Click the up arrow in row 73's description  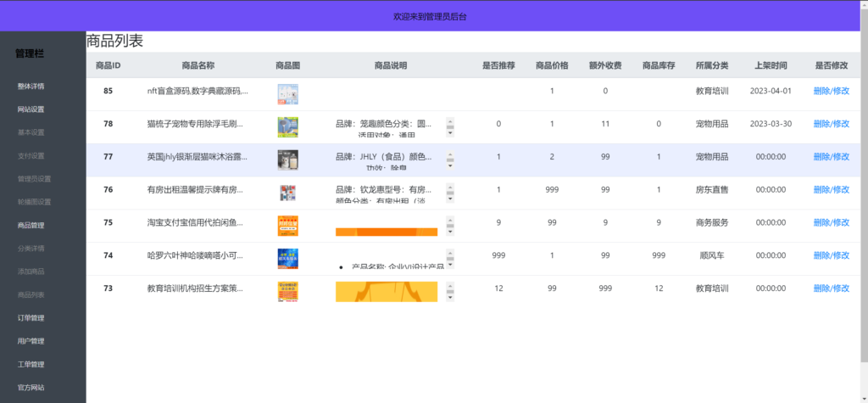(450, 286)
